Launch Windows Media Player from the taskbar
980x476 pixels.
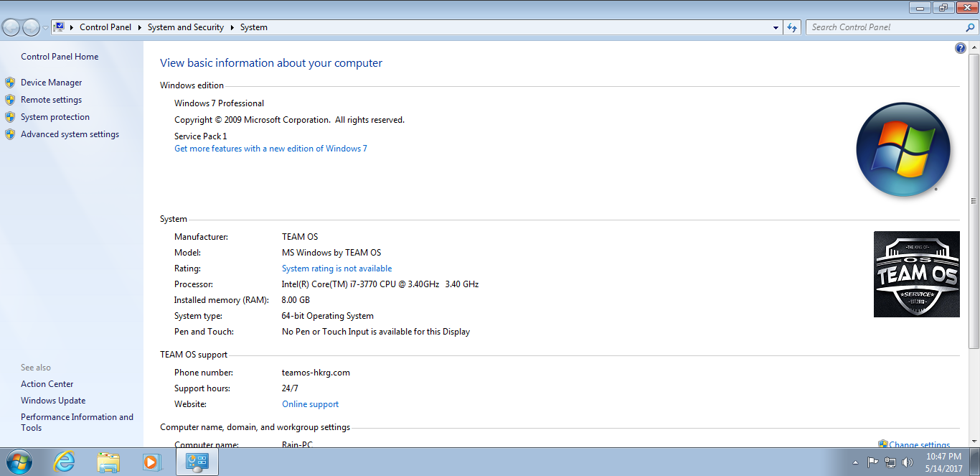click(x=152, y=462)
